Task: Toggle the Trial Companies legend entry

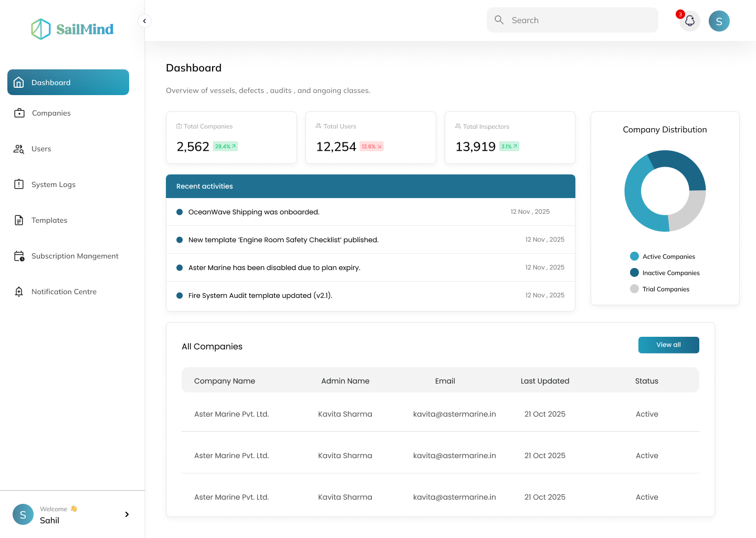Action: click(x=634, y=288)
